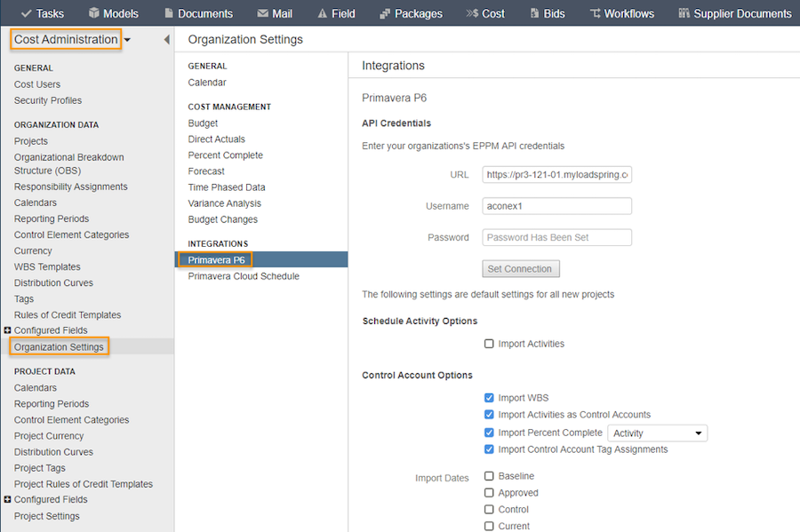This screenshot has width=800, height=532.
Task: Open Project Settings
Action: pos(47,516)
